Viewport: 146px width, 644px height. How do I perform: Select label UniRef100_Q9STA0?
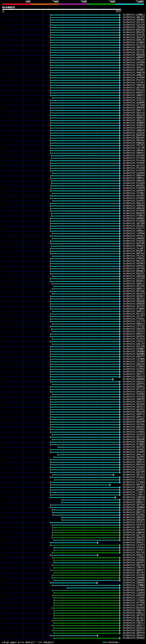134,505
